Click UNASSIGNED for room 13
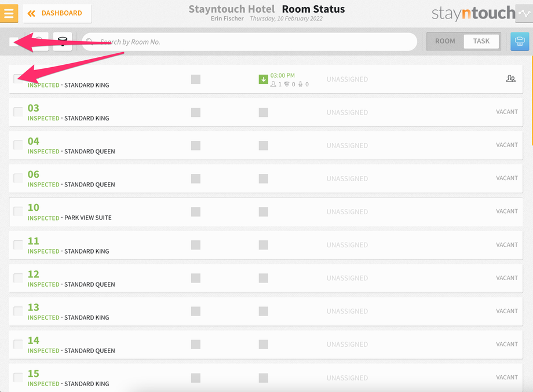This screenshot has height=392, width=533. point(347,311)
